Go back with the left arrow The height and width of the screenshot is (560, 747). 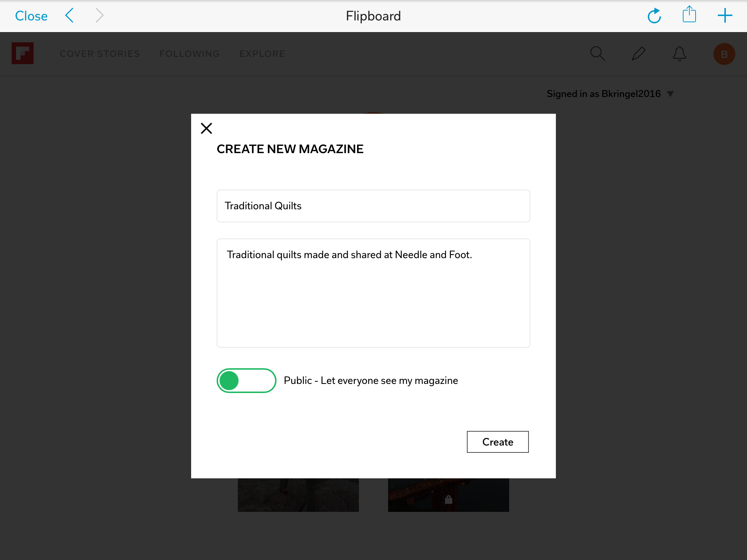point(69,16)
